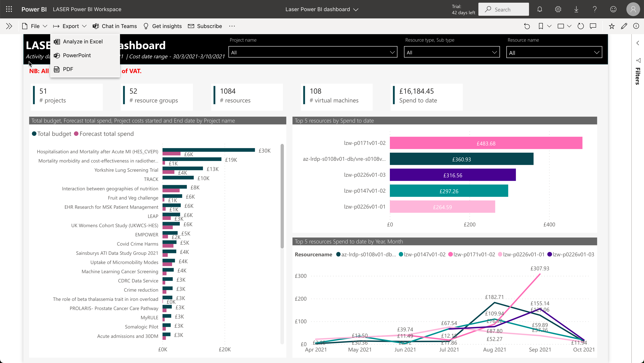Open the Project name slicer
The width and height of the screenshot is (644, 363).
(313, 52)
